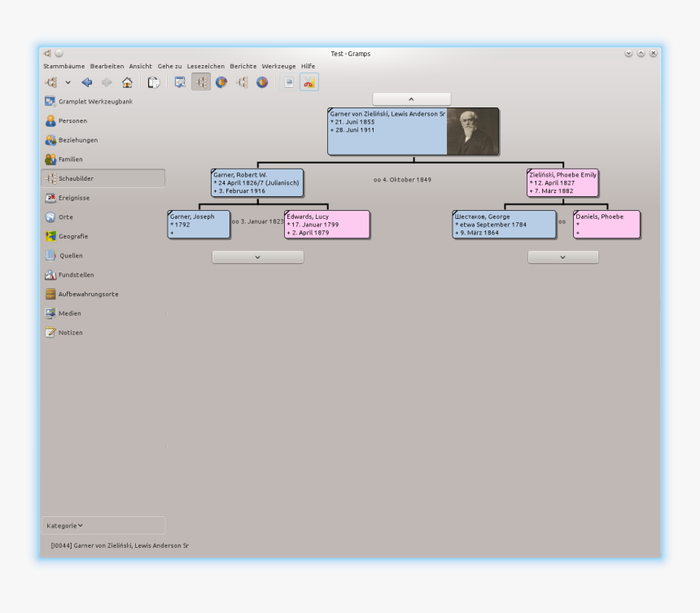This screenshot has height=613, width=700.
Task: Toggle the highlighted scissors icon toolbar button
Action: click(x=308, y=82)
